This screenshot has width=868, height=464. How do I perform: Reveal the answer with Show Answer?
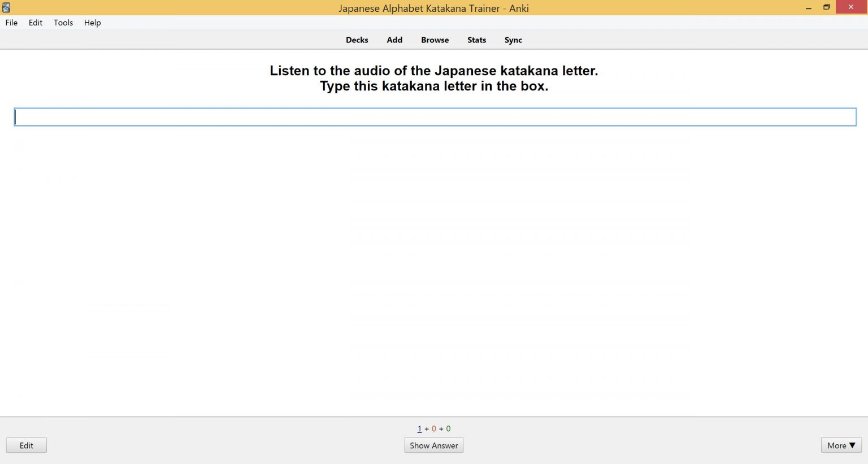(433, 445)
